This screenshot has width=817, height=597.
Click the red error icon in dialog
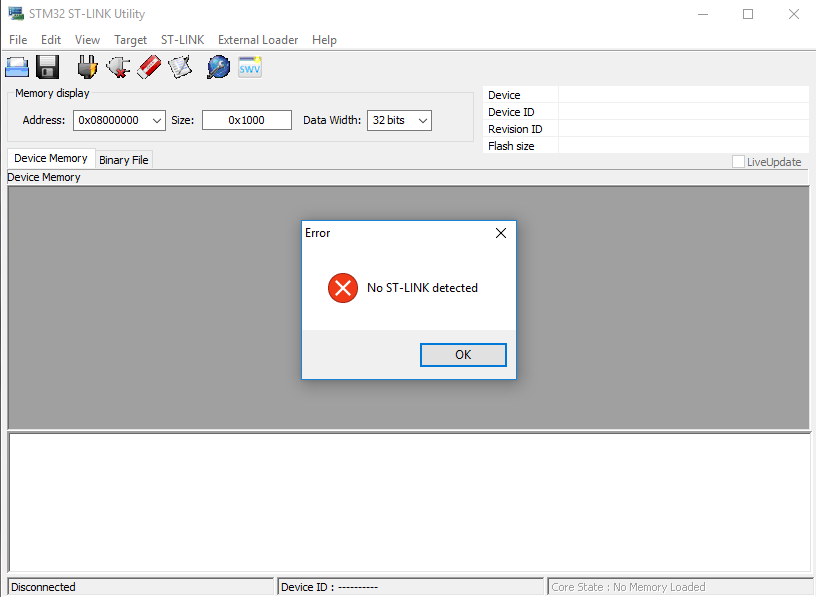pyautogui.click(x=343, y=288)
